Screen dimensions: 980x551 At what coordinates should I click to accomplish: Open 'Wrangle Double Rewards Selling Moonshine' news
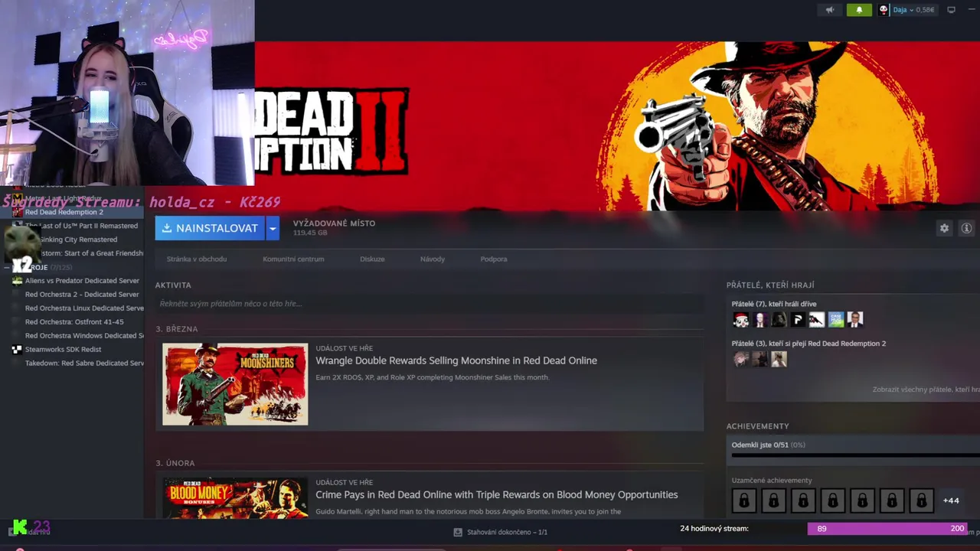coord(456,360)
